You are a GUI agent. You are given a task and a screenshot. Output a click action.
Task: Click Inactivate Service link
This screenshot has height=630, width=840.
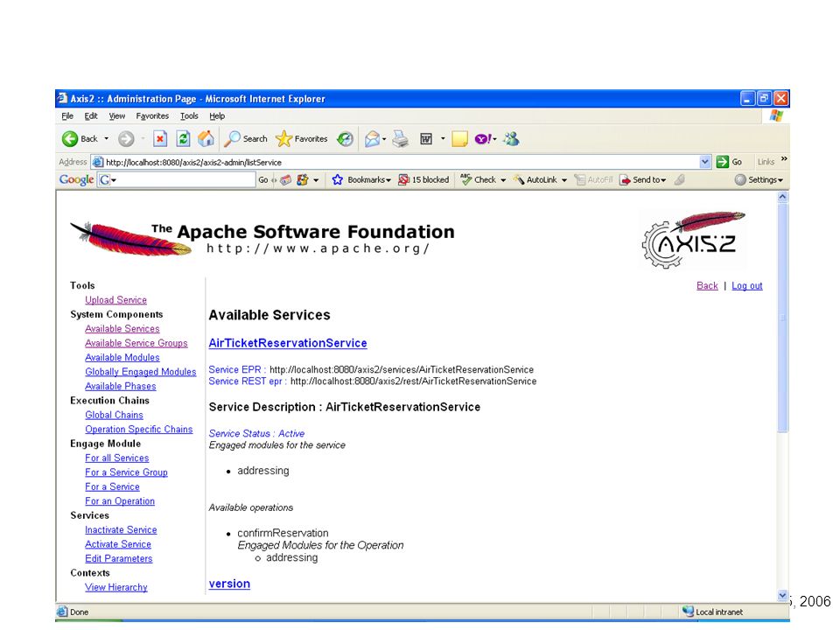121,530
